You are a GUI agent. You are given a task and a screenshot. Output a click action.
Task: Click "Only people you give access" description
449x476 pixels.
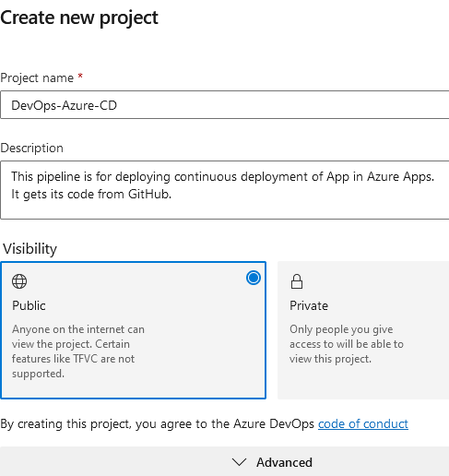point(347,344)
